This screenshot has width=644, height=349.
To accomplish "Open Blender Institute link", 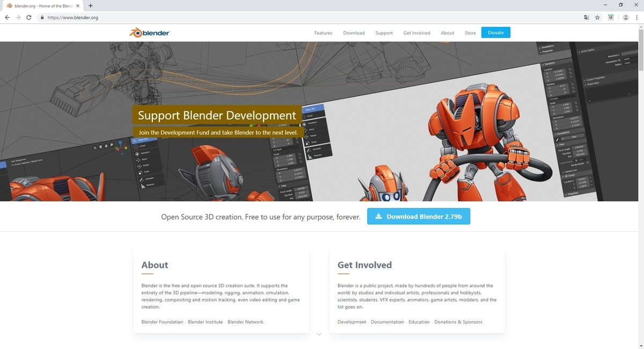I will (206, 322).
